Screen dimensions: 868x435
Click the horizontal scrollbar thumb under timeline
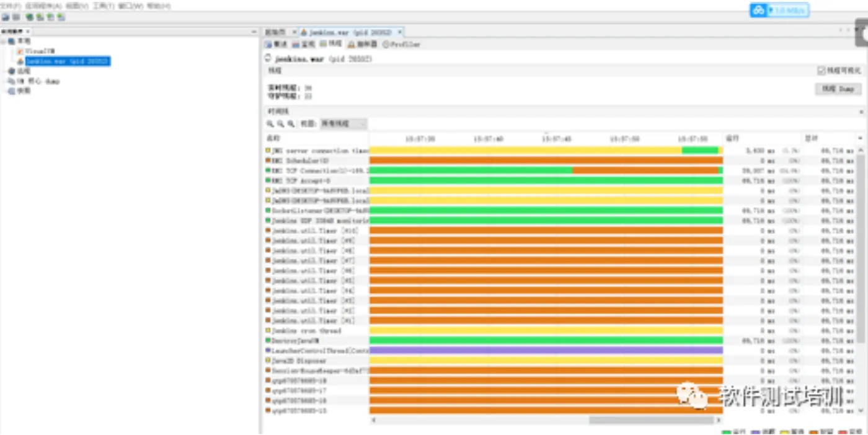pos(651,420)
